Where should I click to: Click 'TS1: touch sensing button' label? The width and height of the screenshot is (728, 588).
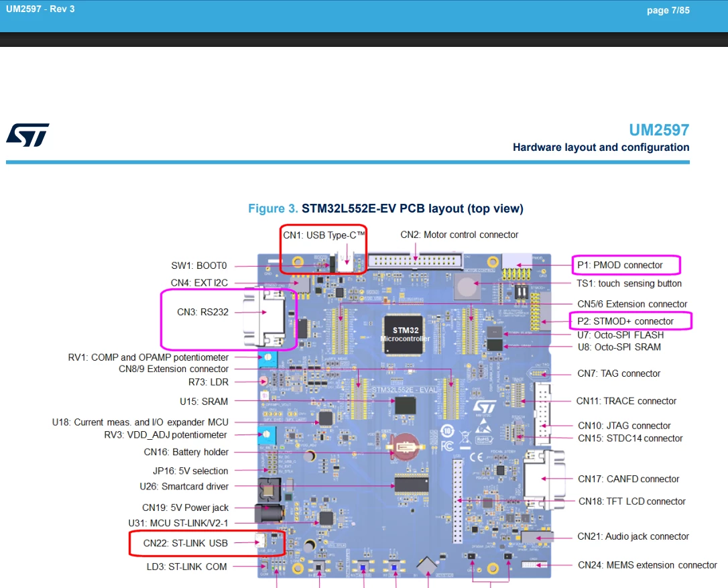(629, 284)
